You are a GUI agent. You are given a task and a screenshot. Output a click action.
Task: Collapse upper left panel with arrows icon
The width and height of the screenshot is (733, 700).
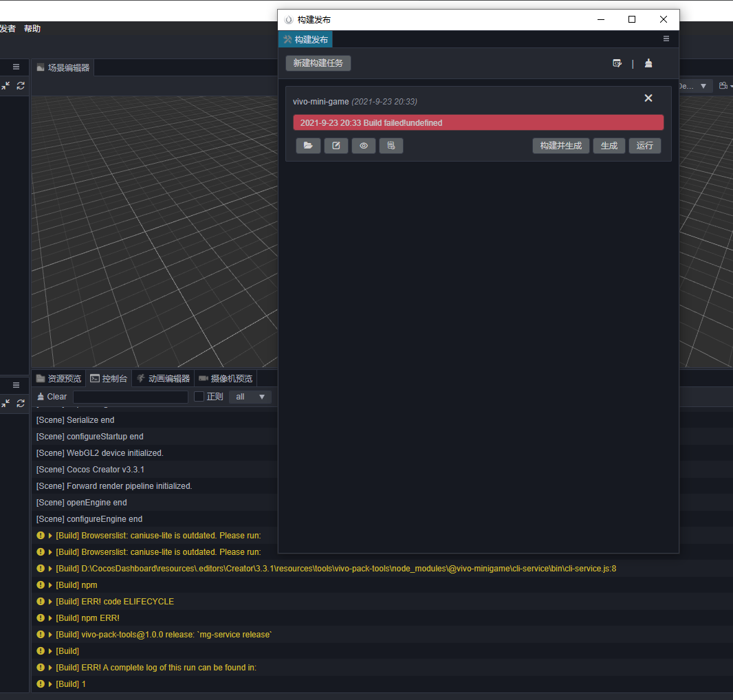point(6,85)
